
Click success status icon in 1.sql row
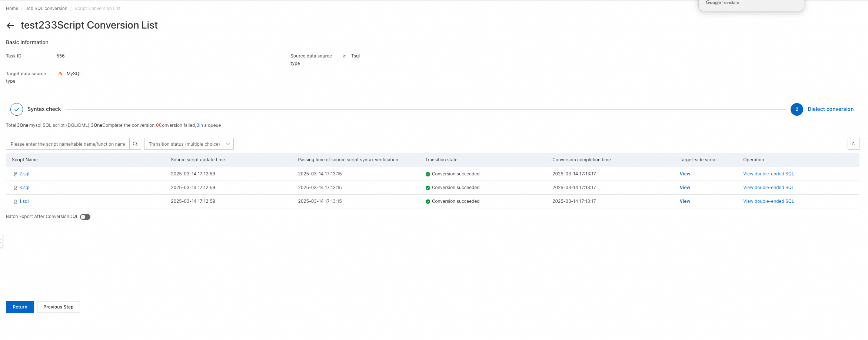coord(428,202)
